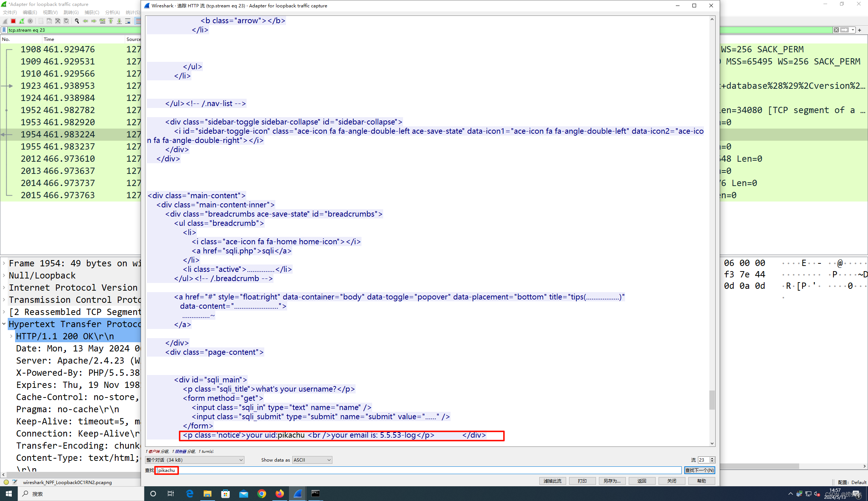Image resolution: width=868 pixels, height=501 pixels.
Task: Click the 关闭 close button in dialog
Action: pos(672,481)
